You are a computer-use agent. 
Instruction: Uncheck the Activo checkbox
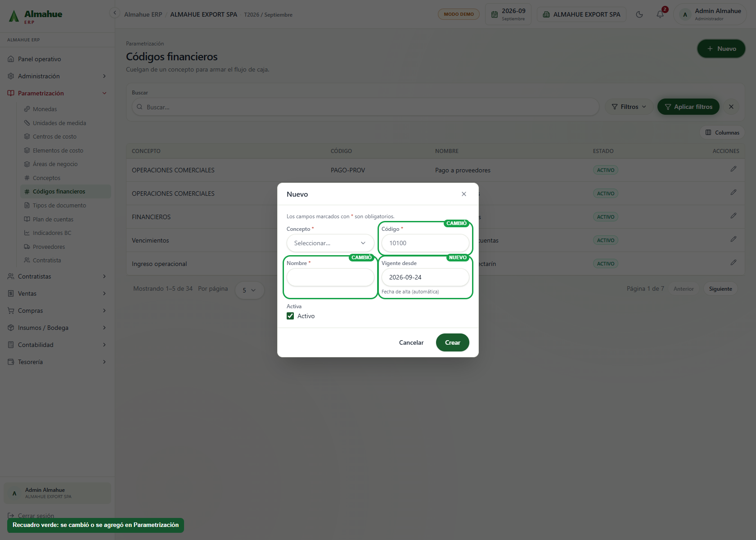pyautogui.click(x=290, y=316)
